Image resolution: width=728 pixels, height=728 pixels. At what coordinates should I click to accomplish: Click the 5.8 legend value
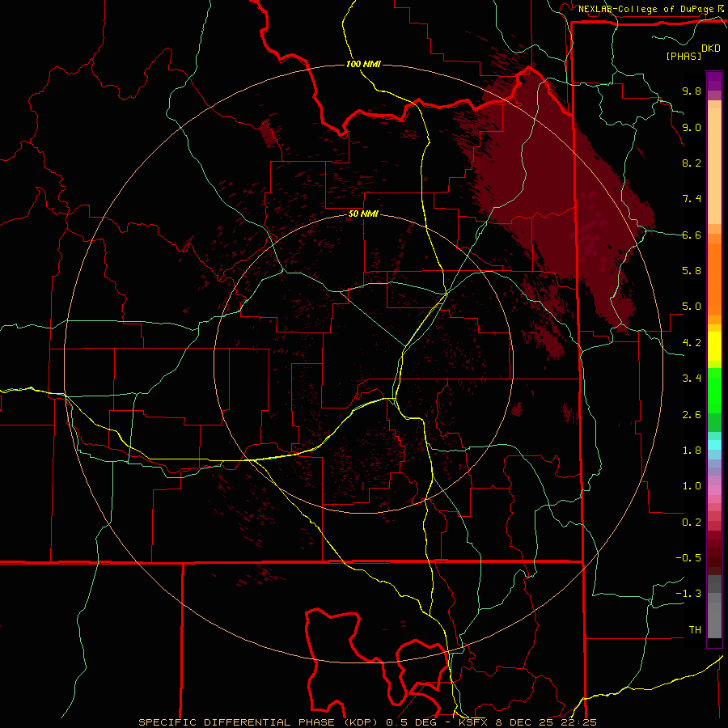[x=692, y=271]
